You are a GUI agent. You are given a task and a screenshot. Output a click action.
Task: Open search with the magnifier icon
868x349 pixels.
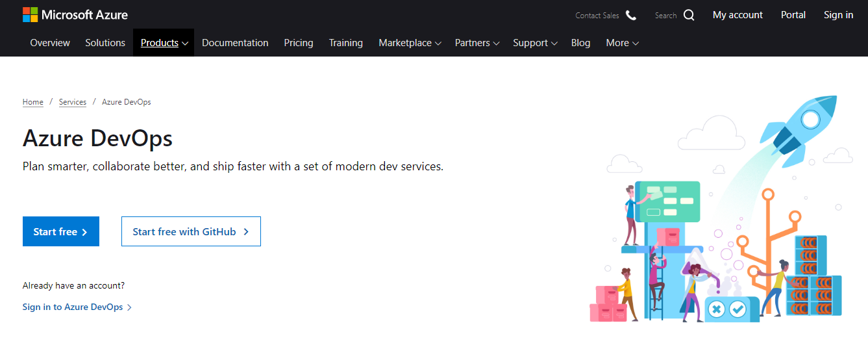pyautogui.click(x=689, y=15)
